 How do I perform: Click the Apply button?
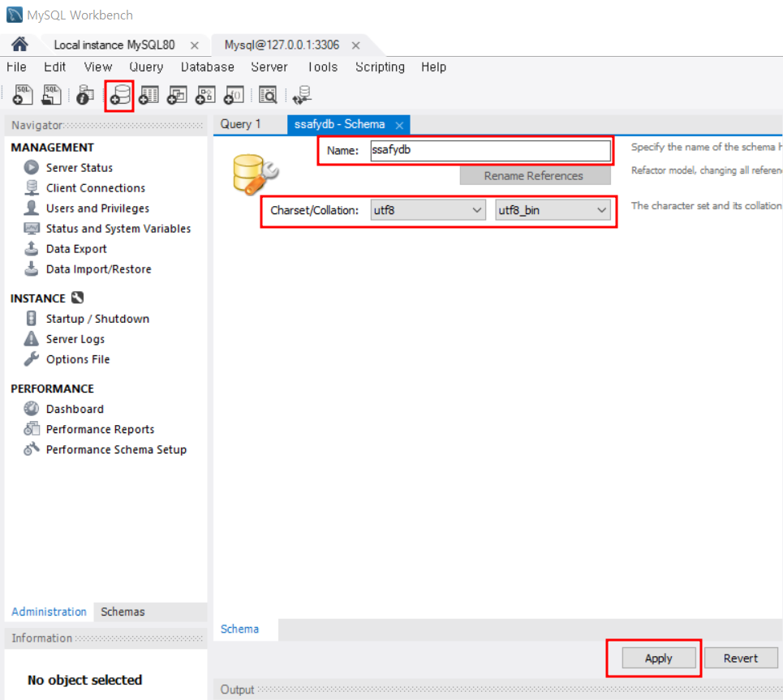[x=659, y=658]
